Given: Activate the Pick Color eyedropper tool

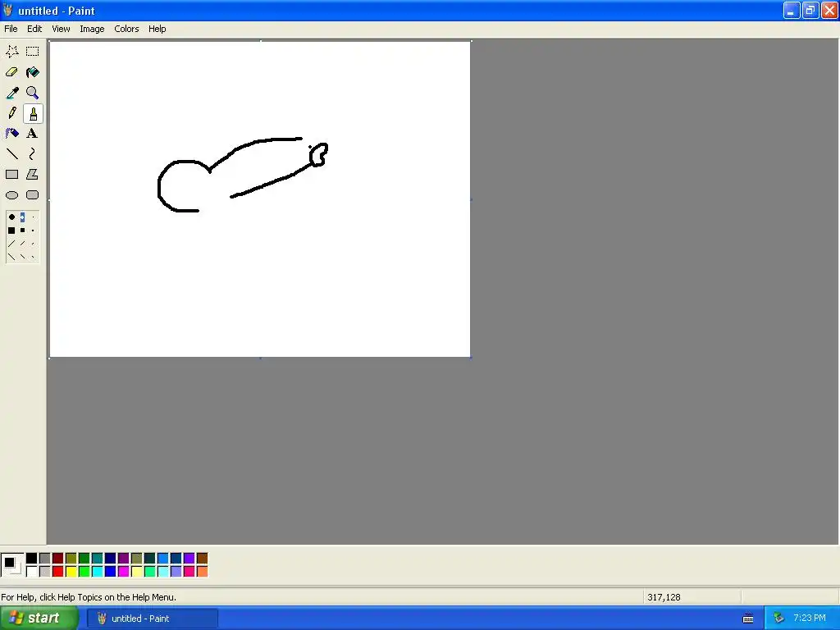Looking at the screenshot, I should [x=11, y=93].
